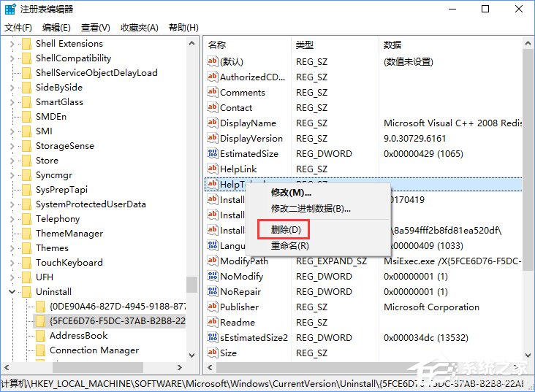
Task: Click tree pane scroll-down arrow
Action: [x=191, y=356]
